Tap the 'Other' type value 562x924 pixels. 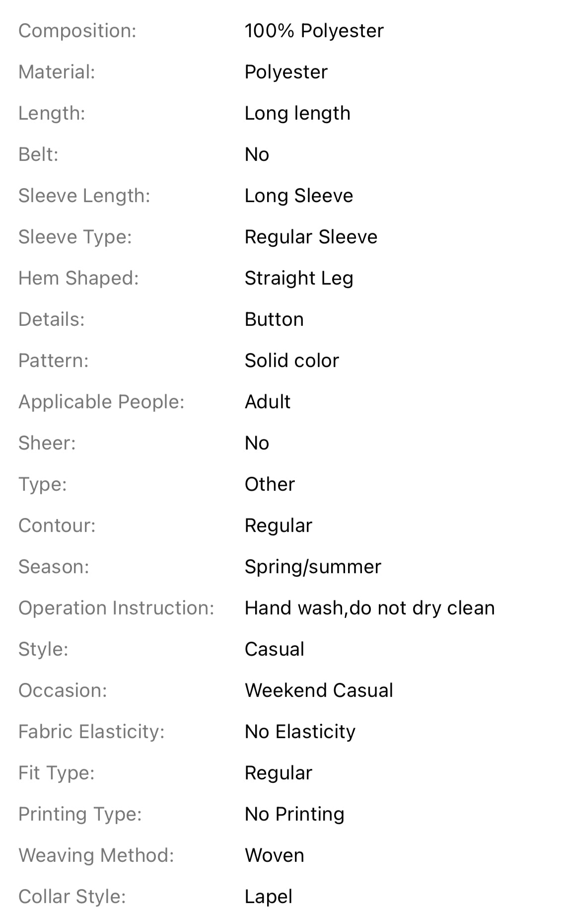point(270,484)
